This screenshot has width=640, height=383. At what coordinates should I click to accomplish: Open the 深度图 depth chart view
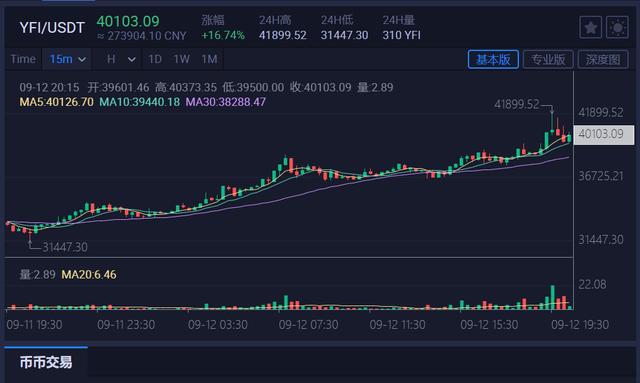(x=603, y=60)
